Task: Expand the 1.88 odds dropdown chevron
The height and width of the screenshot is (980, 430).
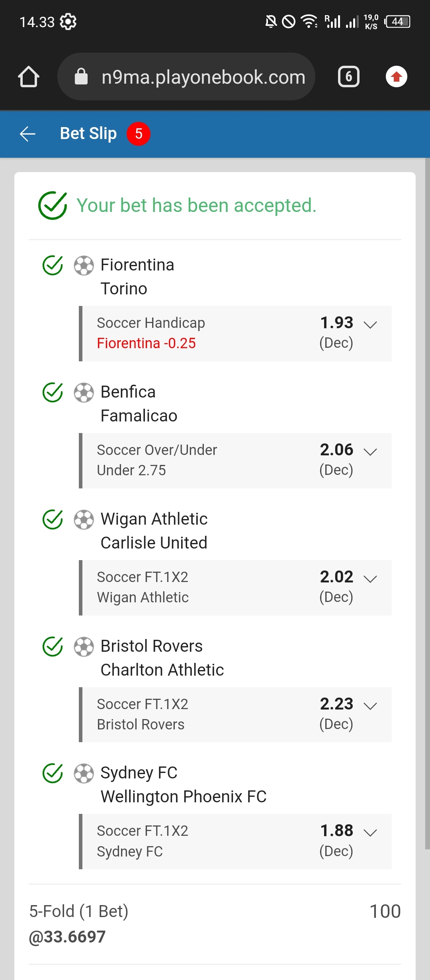Action: pyautogui.click(x=370, y=833)
